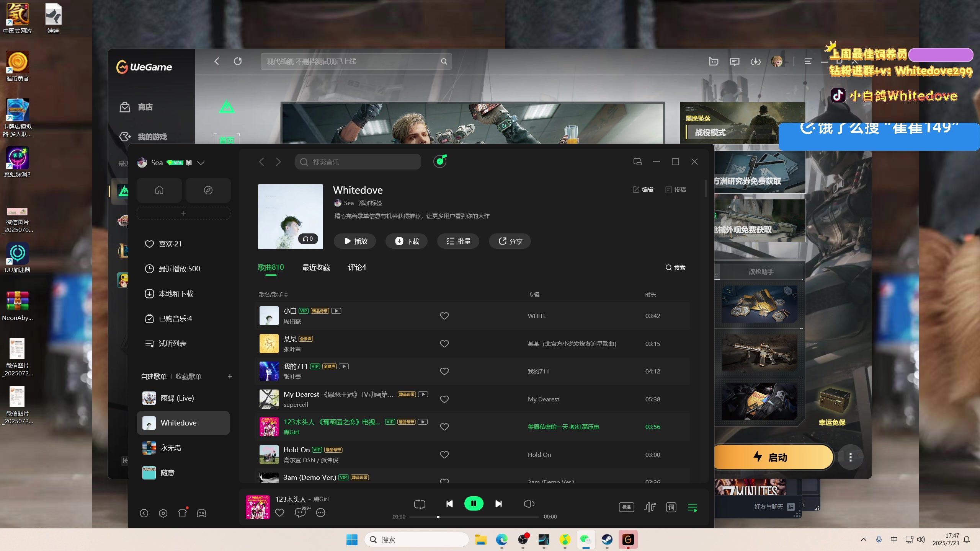Like the song Hold On
This screenshot has width=980, height=551.
(444, 455)
